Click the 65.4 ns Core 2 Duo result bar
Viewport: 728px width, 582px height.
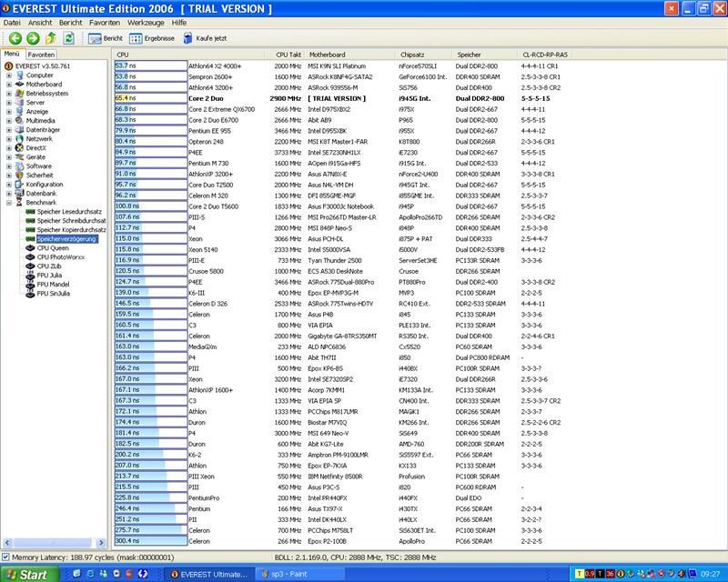coord(151,98)
